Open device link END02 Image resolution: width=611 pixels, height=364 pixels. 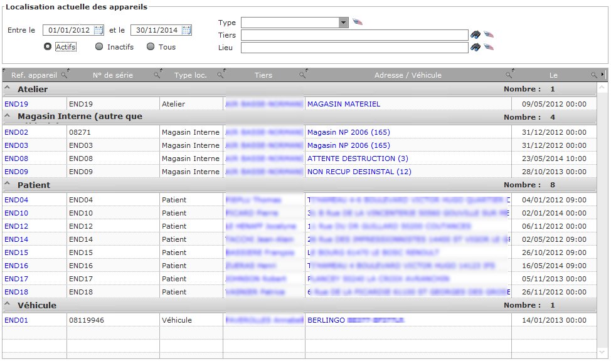pos(16,132)
